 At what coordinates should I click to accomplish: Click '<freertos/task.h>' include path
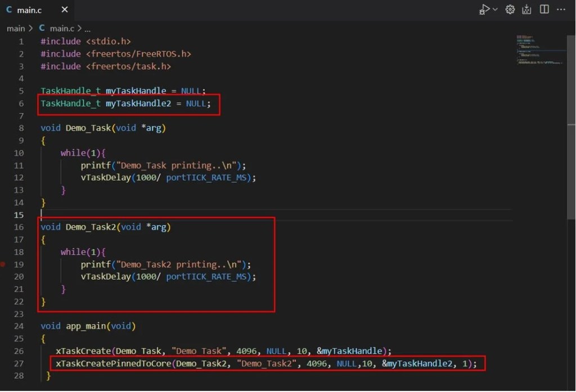coord(129,66)
